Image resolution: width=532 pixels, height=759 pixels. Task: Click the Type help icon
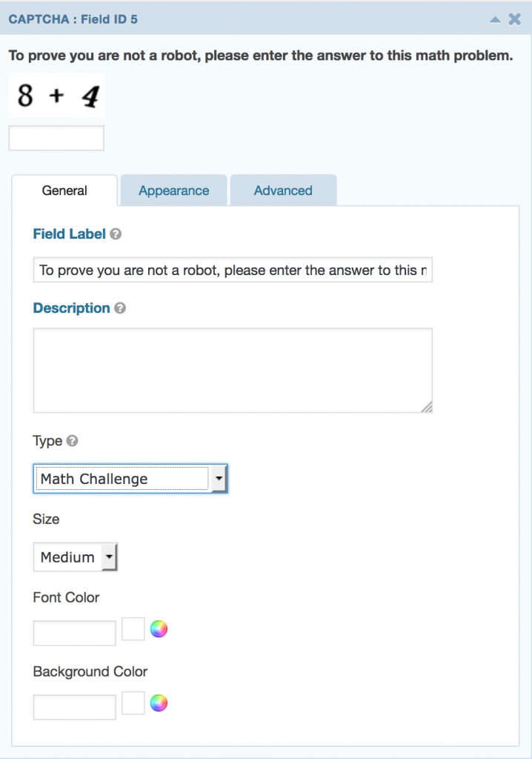[72, 441]
